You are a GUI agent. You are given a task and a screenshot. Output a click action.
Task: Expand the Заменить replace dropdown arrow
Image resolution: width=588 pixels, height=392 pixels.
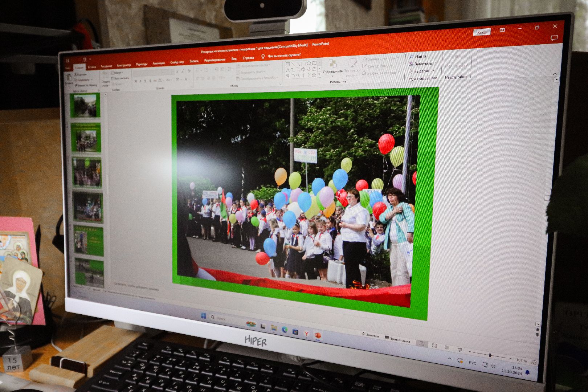coord(436,64)
